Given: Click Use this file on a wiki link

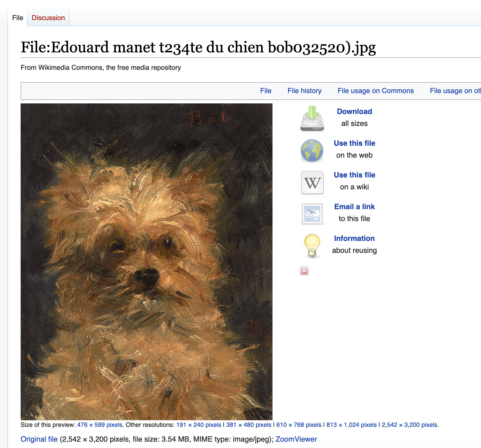Looking at the screenshot, I should coord(355,175).
